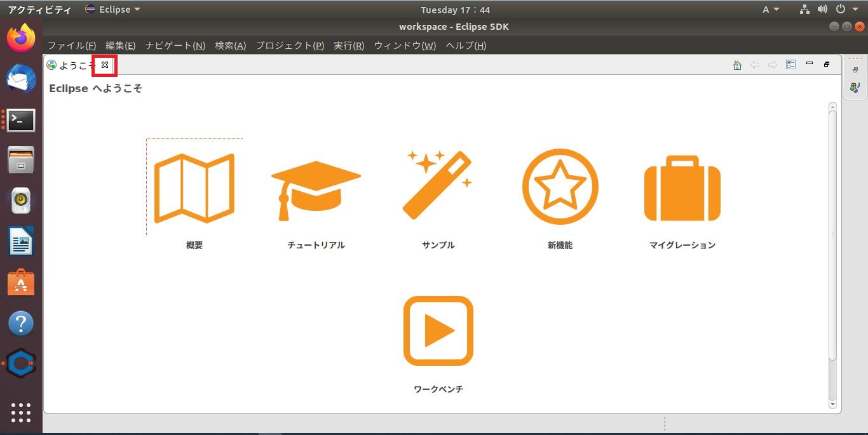
Task: Launch Firefox from the dock
Action: pyautogui.click(x=21, y=39)
